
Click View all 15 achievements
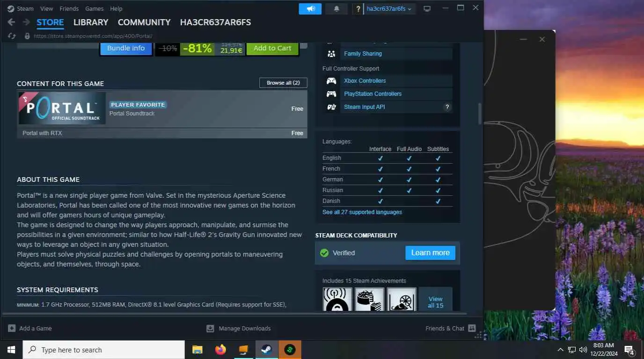coord(435,300)
